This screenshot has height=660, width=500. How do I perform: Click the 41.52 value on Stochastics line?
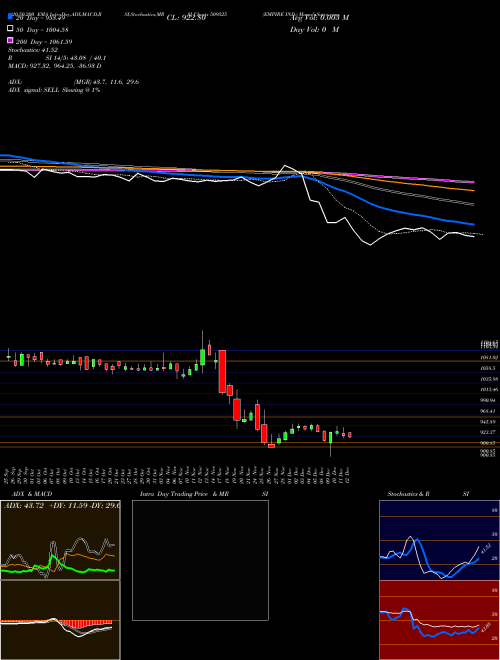pos(485,548)
